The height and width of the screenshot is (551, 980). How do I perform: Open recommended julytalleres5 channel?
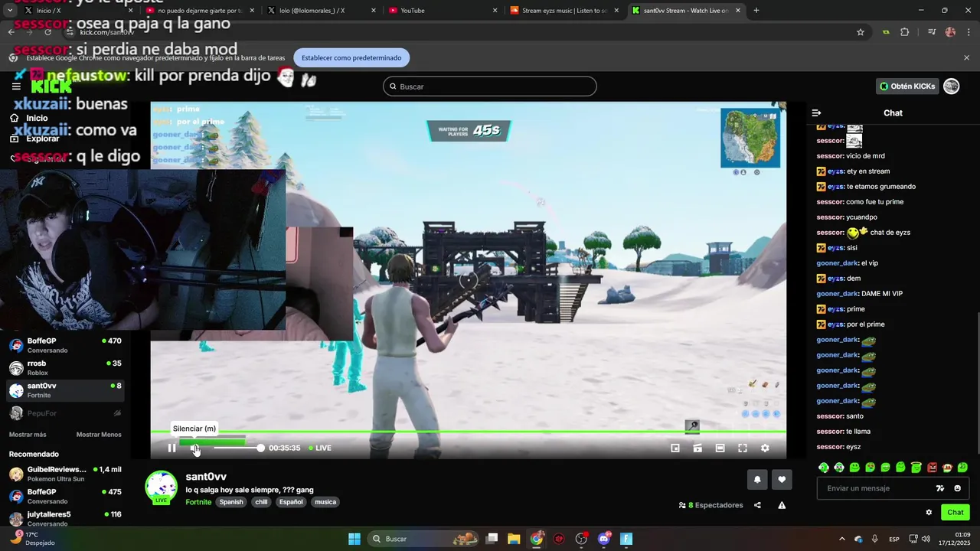(65, 519)
